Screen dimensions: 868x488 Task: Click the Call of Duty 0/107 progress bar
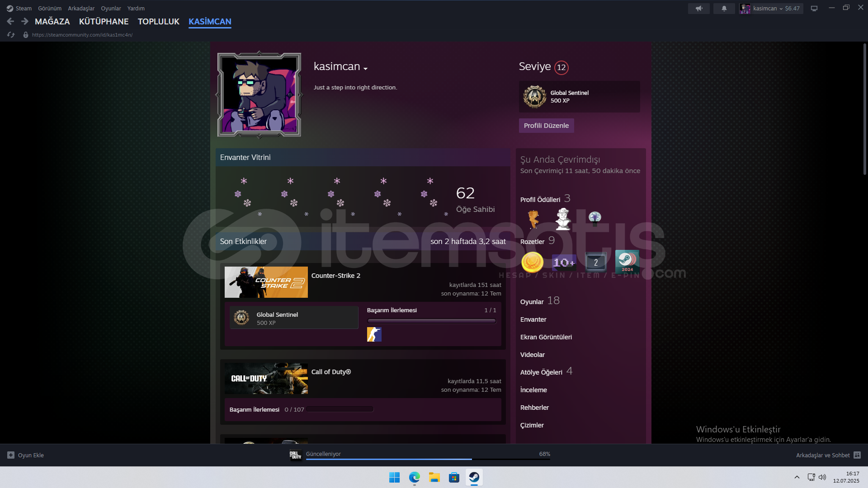coord(340,409)
